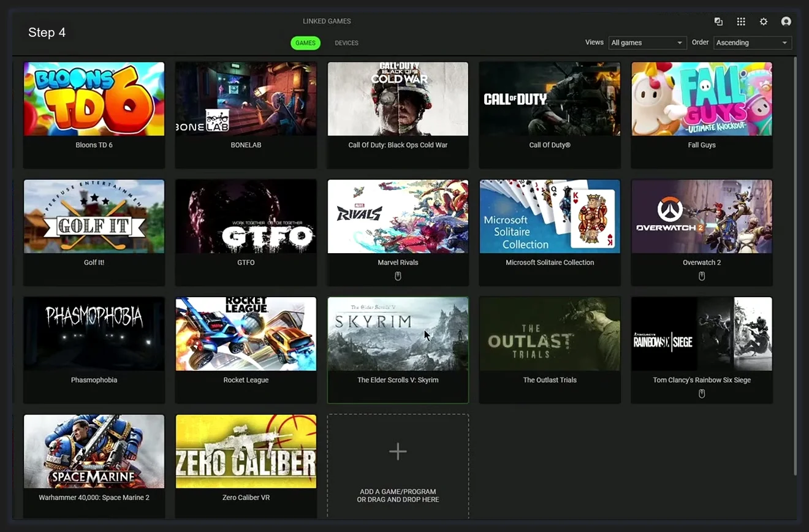Open the user profile avatar icon
809x532 pixels.
(x=786, y=21)
